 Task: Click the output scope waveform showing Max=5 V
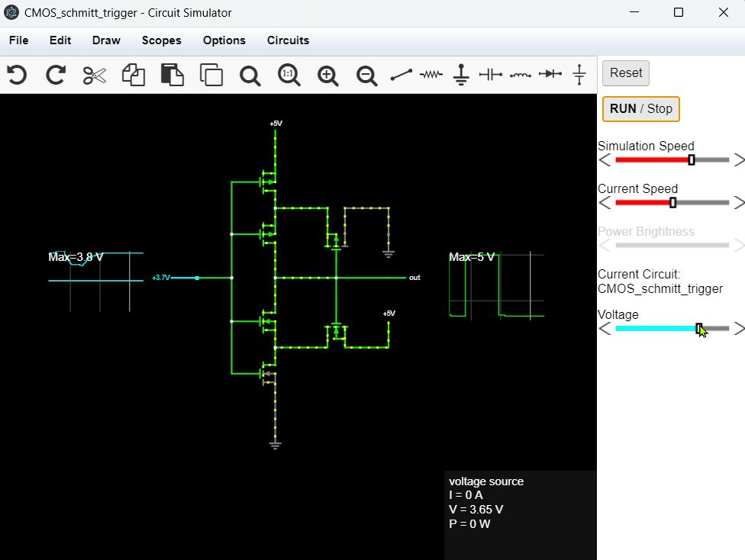coord(496,286)
